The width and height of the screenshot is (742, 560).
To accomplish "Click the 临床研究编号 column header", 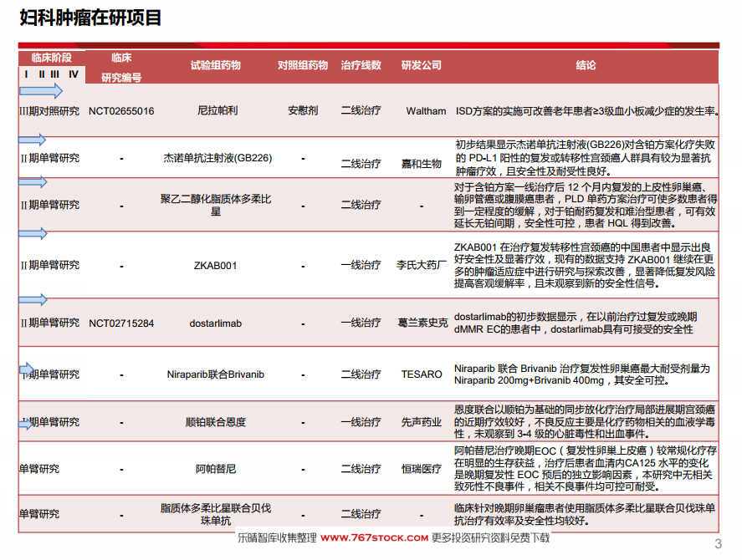I will [x=121, y=67].
